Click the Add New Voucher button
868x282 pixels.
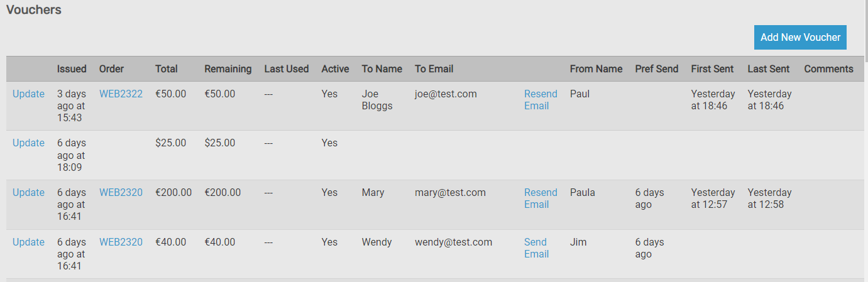(x=800, y=37)
